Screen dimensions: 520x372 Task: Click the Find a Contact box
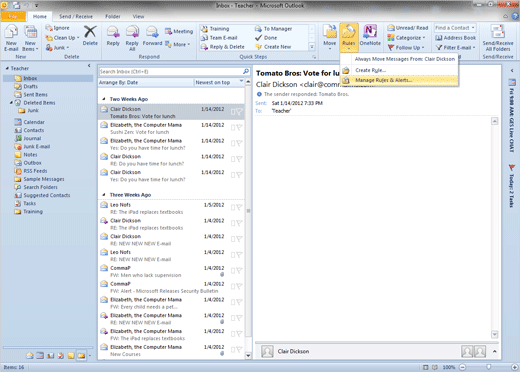tap(455, 28)
